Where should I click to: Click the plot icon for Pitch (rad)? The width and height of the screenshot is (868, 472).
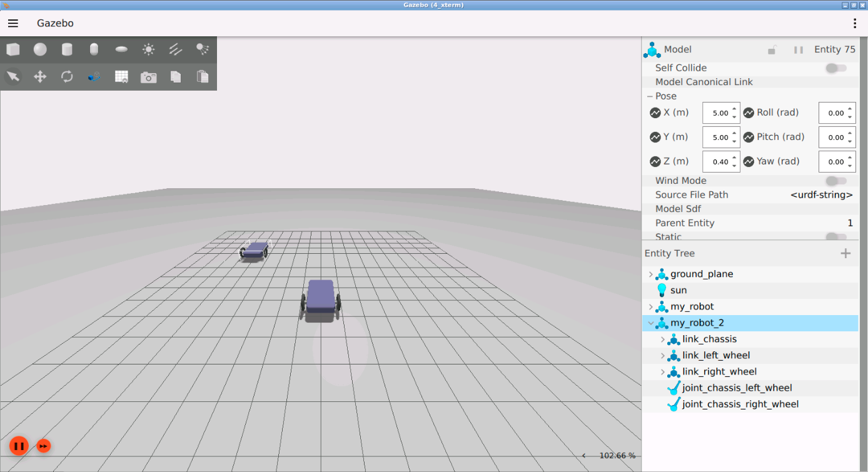(x=749, y=137)
